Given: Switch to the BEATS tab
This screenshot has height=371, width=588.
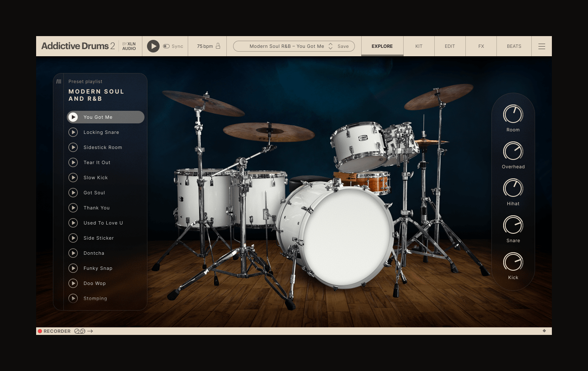Looking at the screenshot, I should (514, 46).
